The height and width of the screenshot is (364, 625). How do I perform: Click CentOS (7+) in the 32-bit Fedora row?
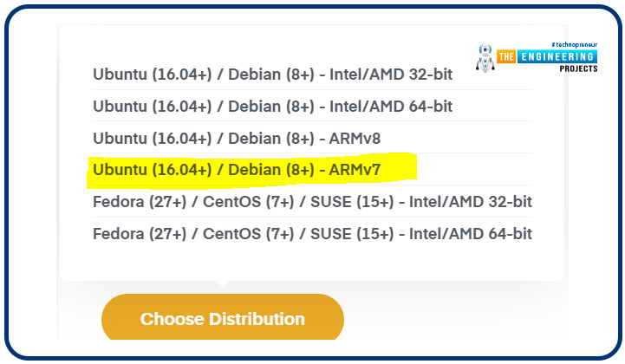pos(248,202)
